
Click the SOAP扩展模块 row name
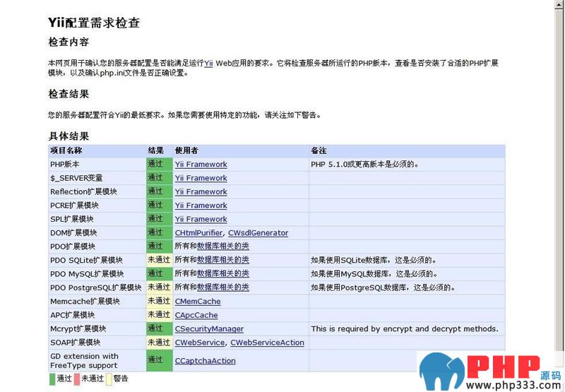coord(76,343)
